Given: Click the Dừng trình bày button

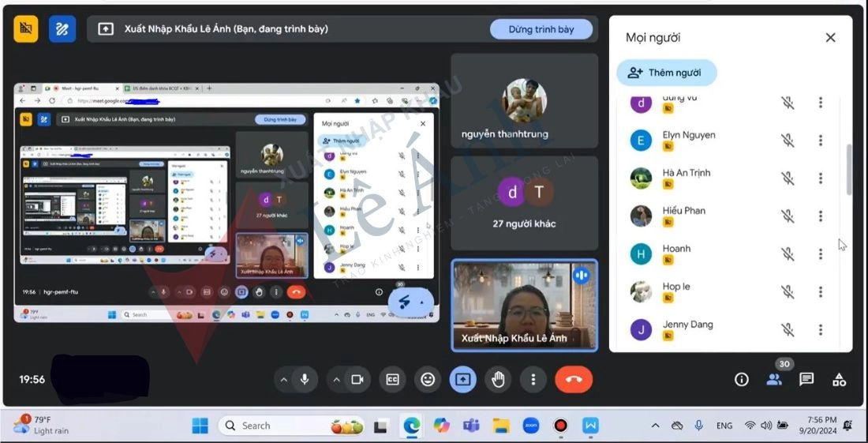Looking at the screenshot, I should point(541,29).
